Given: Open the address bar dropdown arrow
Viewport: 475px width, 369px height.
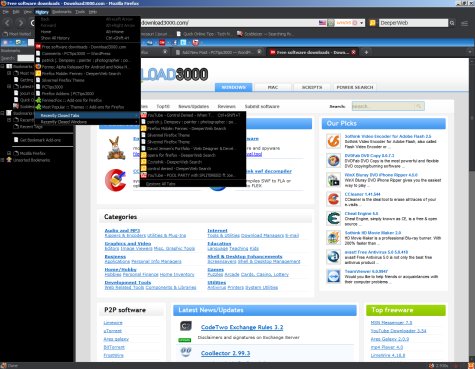Looking at the screenshot, I should [362, 23].
